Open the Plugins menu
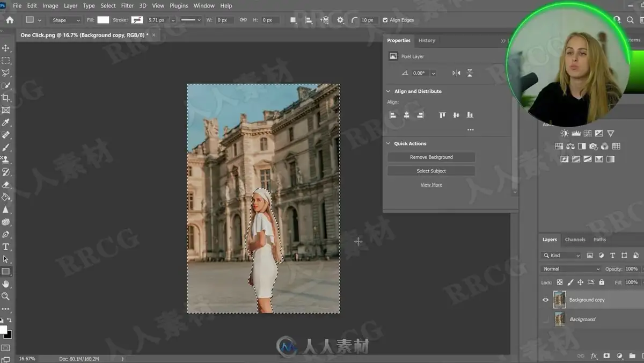The height and width of the screenshot is (363, 644). [x=179, y=5]
